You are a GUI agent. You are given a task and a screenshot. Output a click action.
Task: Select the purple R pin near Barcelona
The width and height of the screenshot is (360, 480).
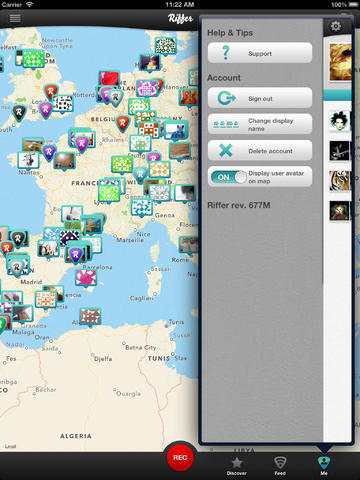coord(76,256)
